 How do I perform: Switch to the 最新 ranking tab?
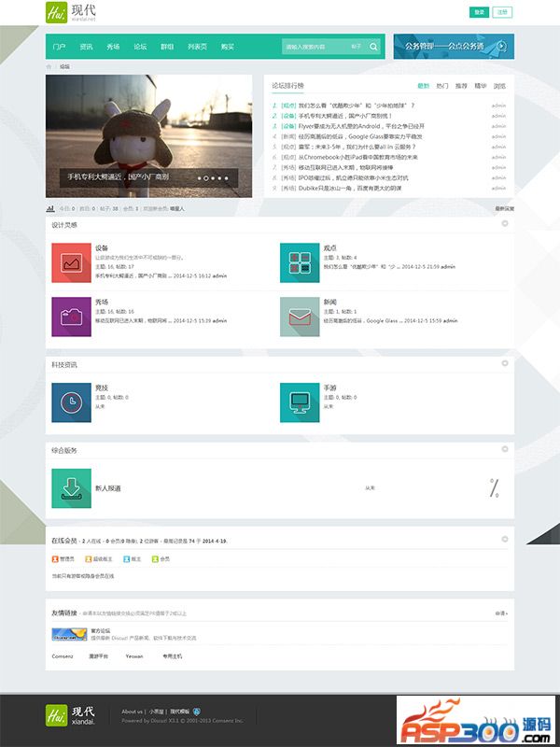coord(424,86)
